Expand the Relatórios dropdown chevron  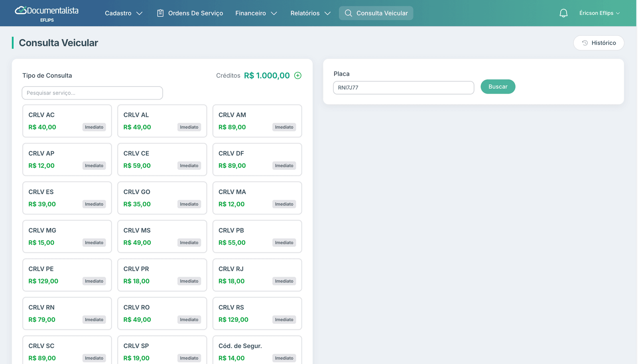(x=328, y=13)
